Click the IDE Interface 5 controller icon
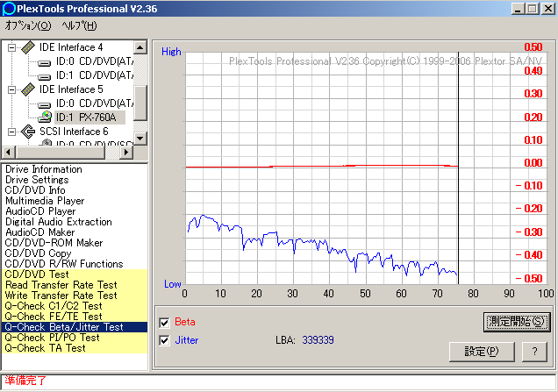 click(27, 89)
